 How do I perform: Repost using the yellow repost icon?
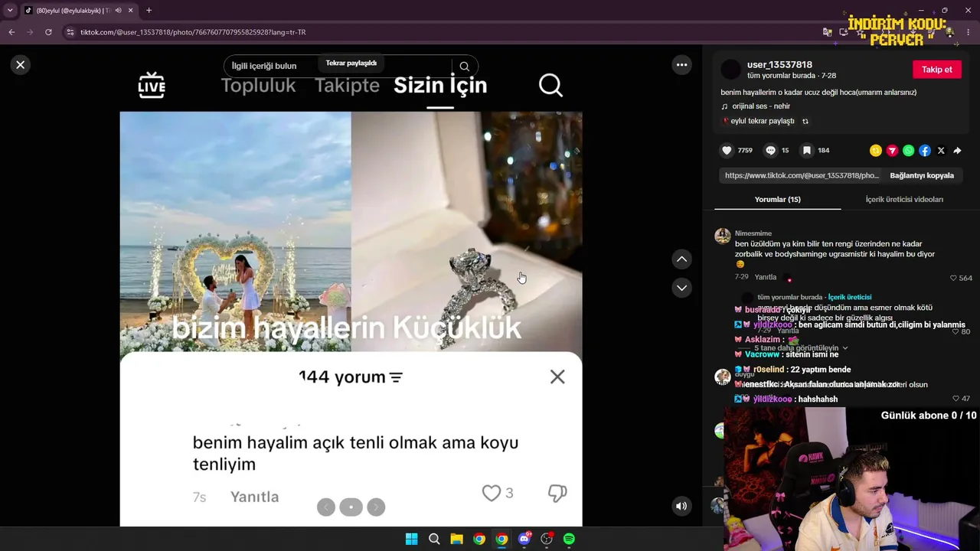click(x=875, y=151)
